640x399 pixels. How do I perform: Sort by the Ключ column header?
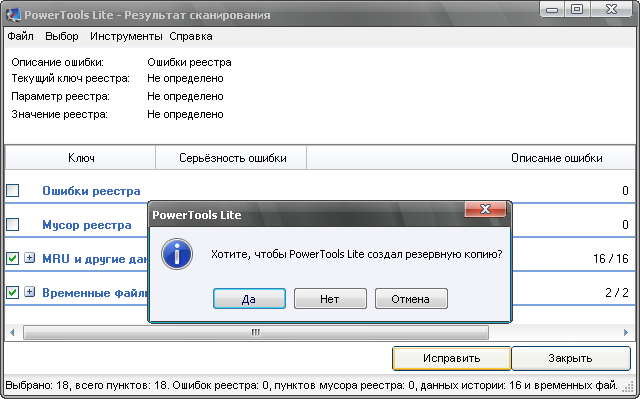81,157
